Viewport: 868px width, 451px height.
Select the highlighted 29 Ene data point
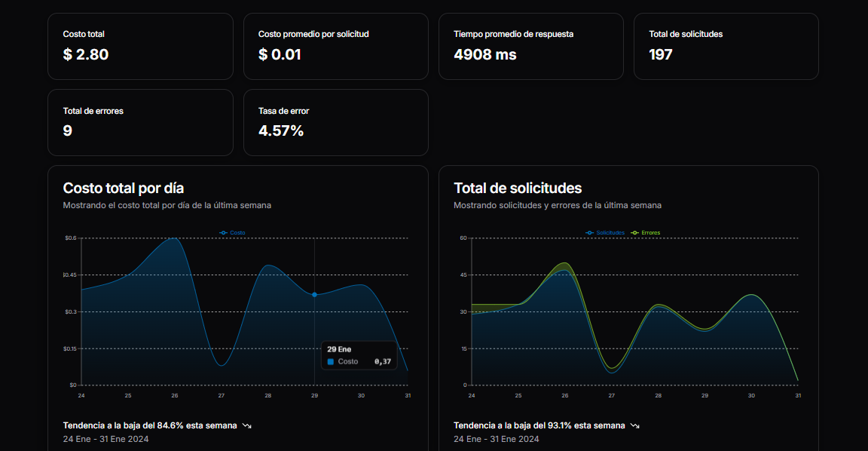[x=314, y=294]
